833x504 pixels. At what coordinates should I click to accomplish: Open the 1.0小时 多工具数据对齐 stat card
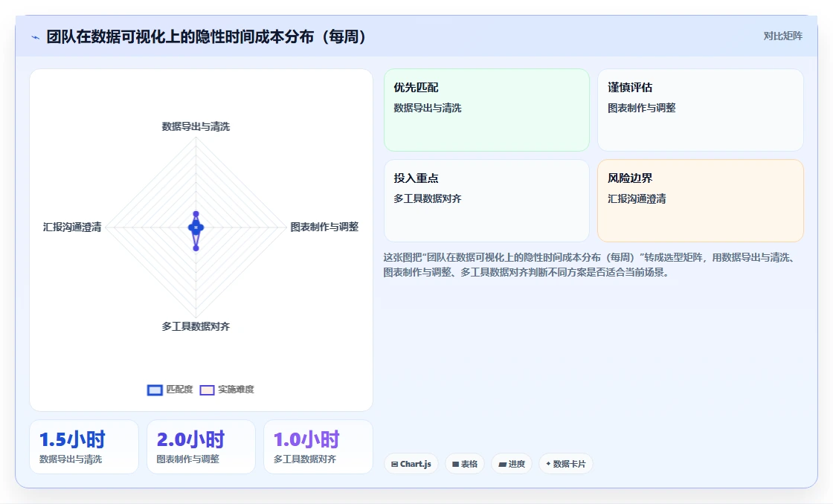(x=318, y=447)
